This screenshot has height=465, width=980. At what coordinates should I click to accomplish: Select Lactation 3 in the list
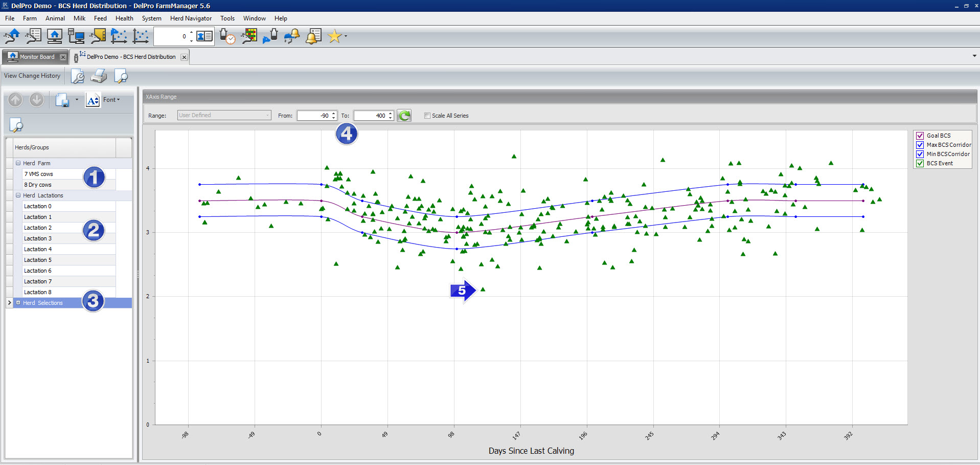[x=38, y=238]
